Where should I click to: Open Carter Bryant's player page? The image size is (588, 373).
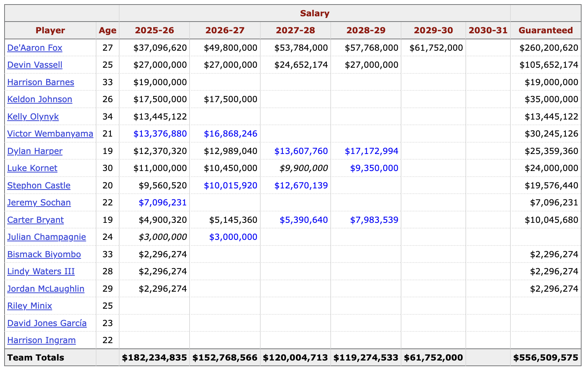[36, 220]
